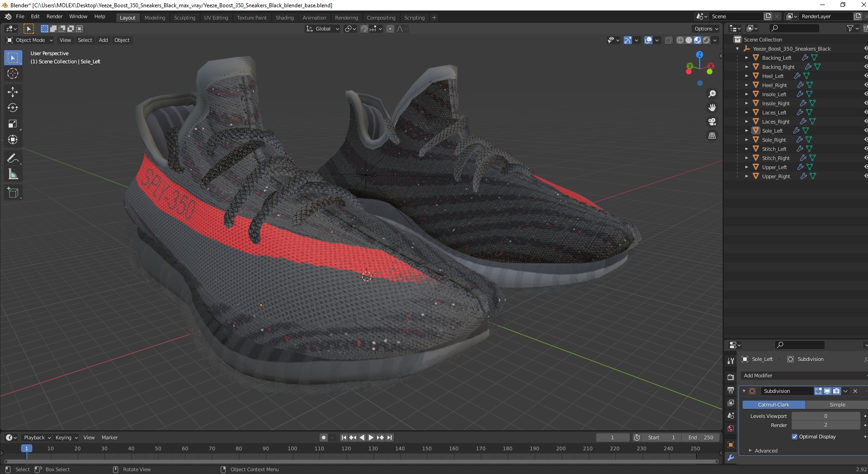Open the World properties tab
This screenshot has width=868, height=474.
[731, 428]
